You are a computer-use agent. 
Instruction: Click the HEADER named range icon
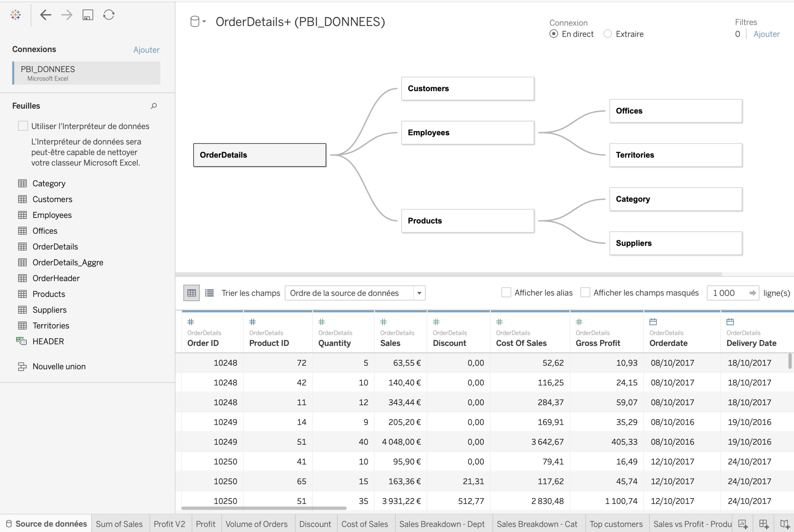click(21, 341)
